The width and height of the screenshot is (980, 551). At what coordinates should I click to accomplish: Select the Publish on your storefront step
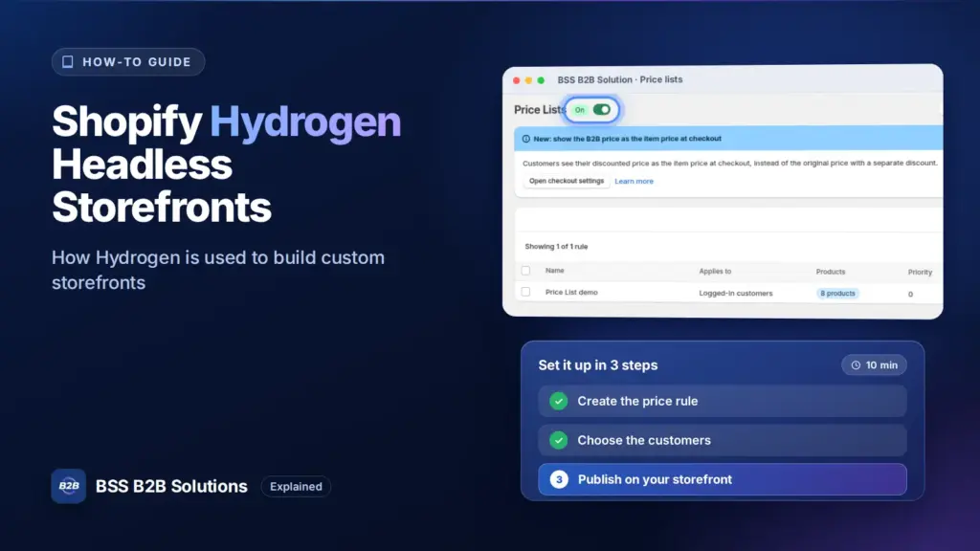[x=723, y=479]
